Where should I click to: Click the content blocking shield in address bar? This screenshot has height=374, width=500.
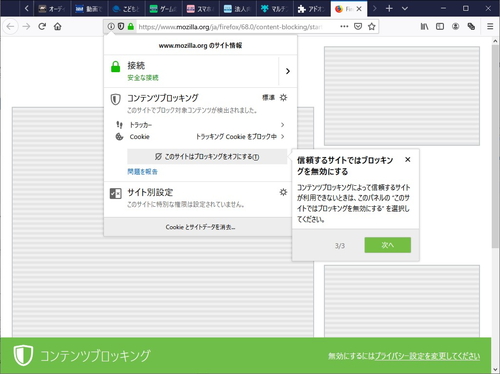point(121,26)
